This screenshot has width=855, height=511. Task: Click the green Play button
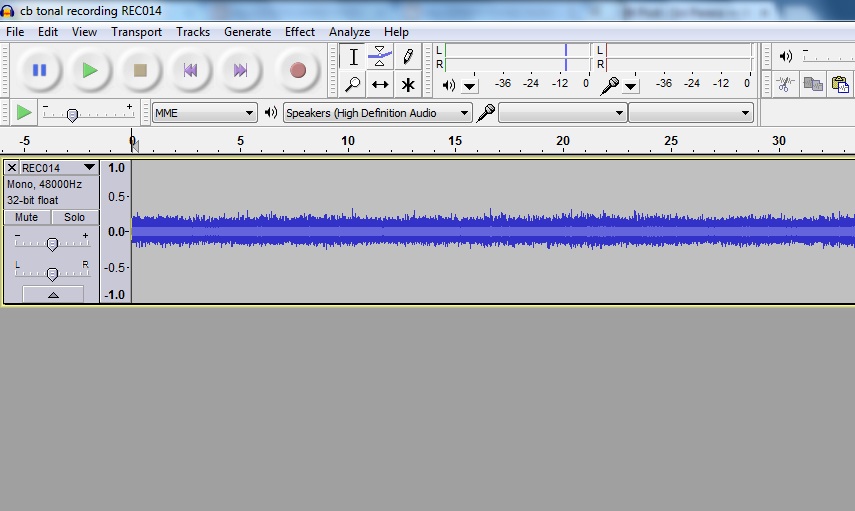[90, 70]
